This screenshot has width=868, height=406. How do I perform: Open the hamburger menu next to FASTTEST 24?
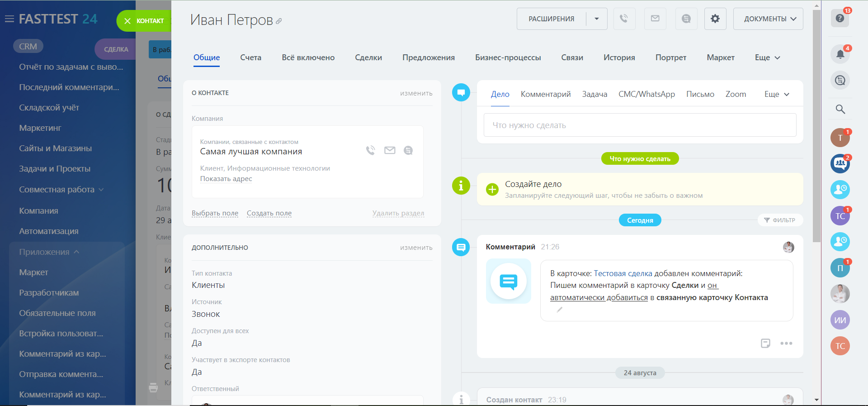pos(9,19)
